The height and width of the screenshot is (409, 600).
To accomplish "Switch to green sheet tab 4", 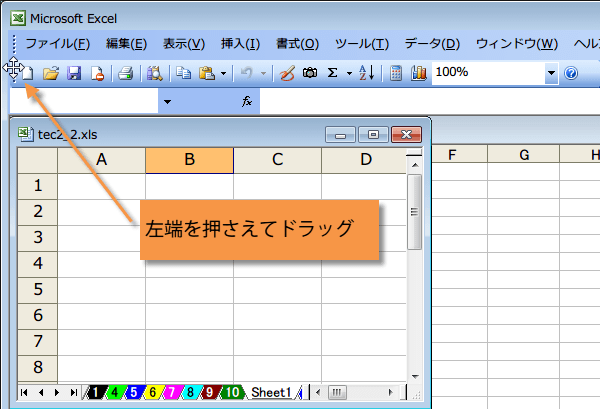I will tap(114, 392).
